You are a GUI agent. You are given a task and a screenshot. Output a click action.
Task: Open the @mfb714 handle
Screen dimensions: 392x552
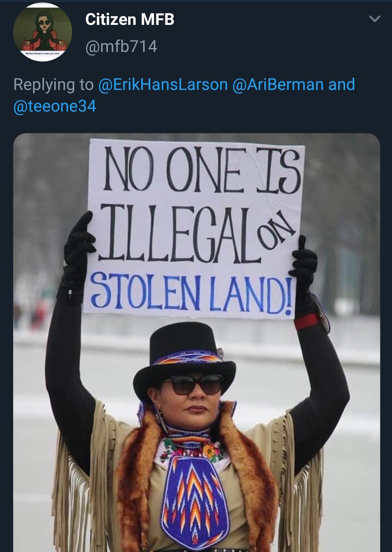pyautogui.click(x=121, y=46)
